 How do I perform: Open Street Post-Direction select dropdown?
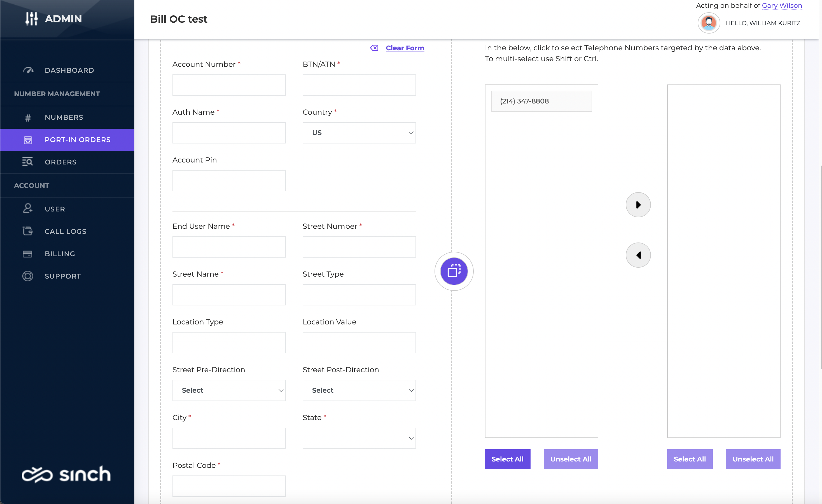click(x=359, y=390)
